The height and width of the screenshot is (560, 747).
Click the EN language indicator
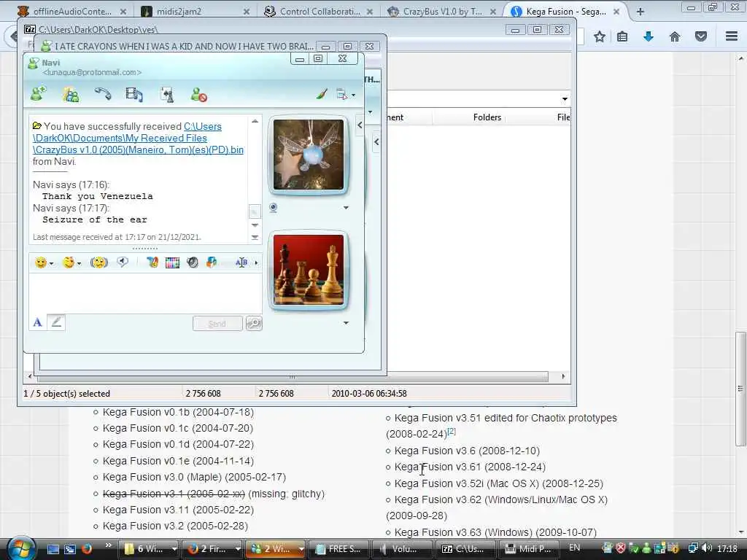[x=575, y=548]
